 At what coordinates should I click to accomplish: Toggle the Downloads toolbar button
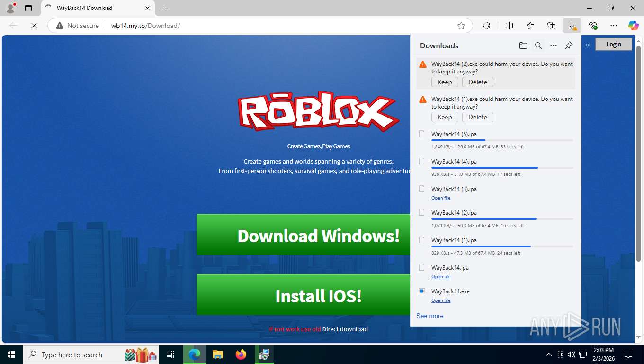572,26
